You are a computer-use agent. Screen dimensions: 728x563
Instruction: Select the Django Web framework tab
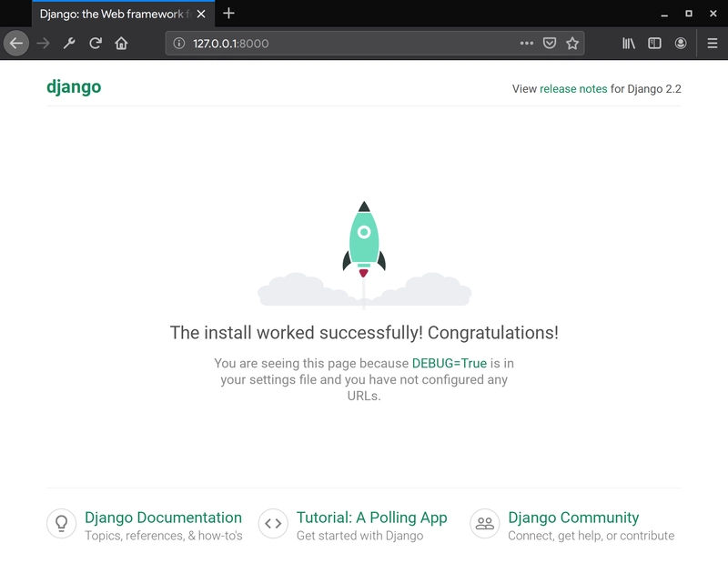click(x=124, y=14)
